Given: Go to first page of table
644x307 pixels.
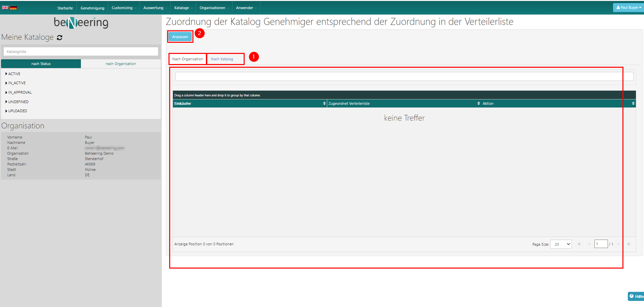Looking at the screenshot, I should (579, 244).
